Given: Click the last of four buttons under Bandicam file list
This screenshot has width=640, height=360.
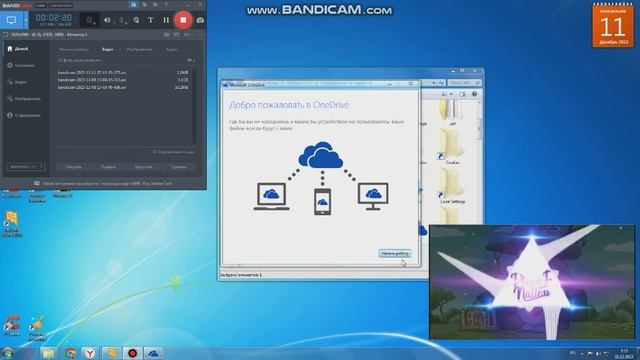Looking at the screenshot, I should 179,167.
